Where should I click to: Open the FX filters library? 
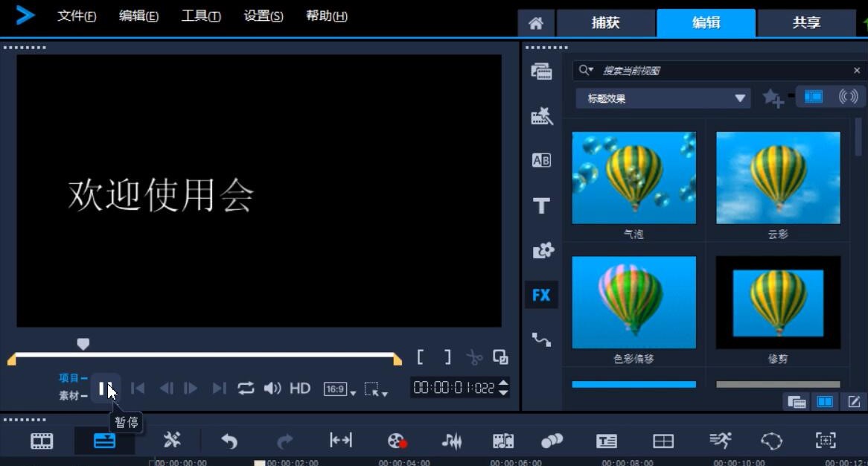[541, 295]
